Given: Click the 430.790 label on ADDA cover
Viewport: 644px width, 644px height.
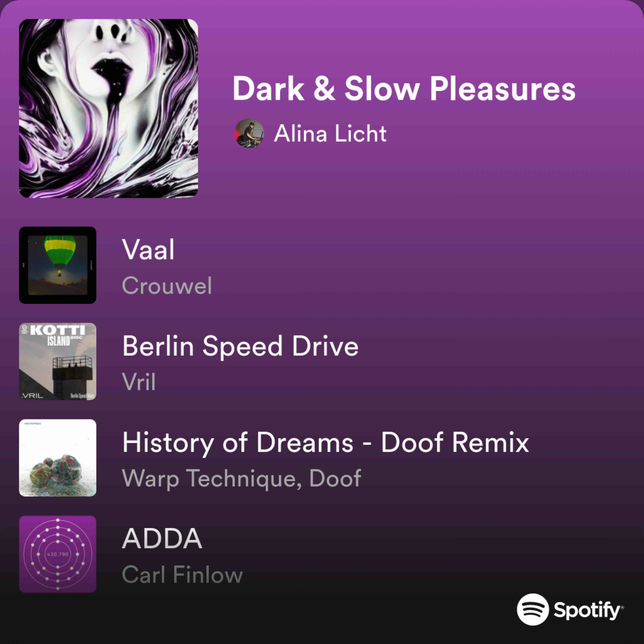Looking at the screenshot, I should [58, 554].
